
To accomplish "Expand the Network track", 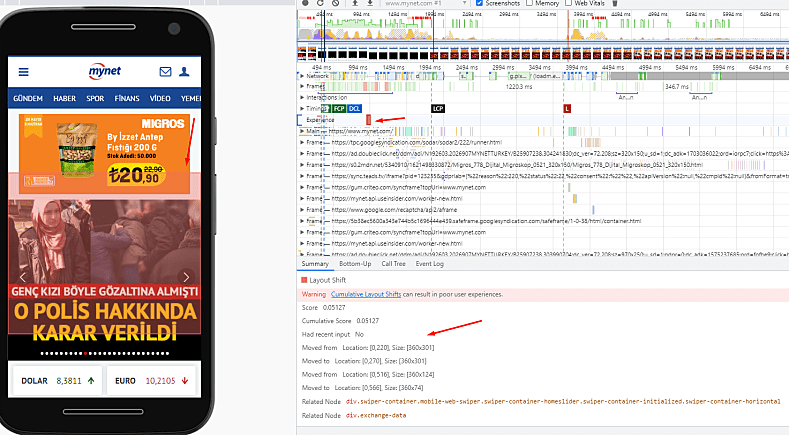I will click(302, 76).
